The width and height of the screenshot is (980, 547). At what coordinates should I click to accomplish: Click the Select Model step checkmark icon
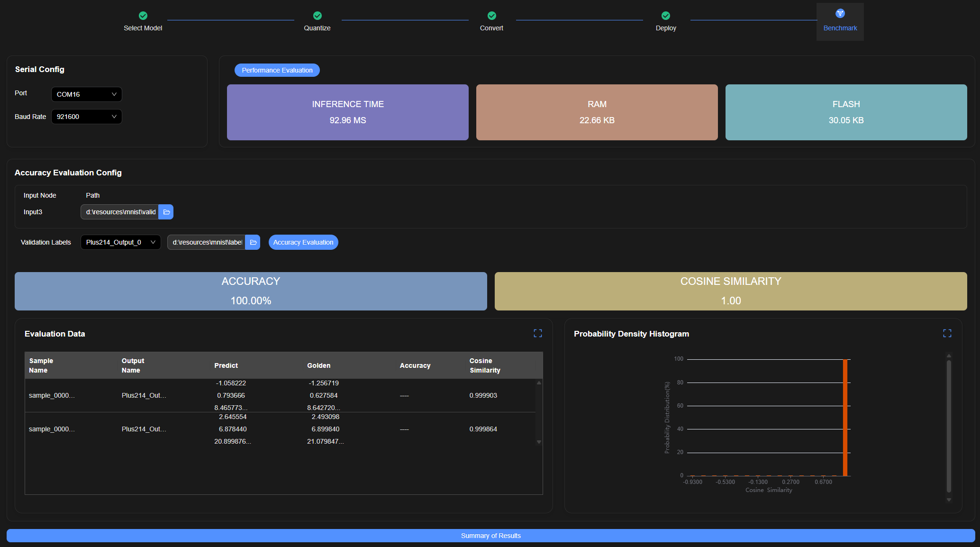[x=143, y=16]
